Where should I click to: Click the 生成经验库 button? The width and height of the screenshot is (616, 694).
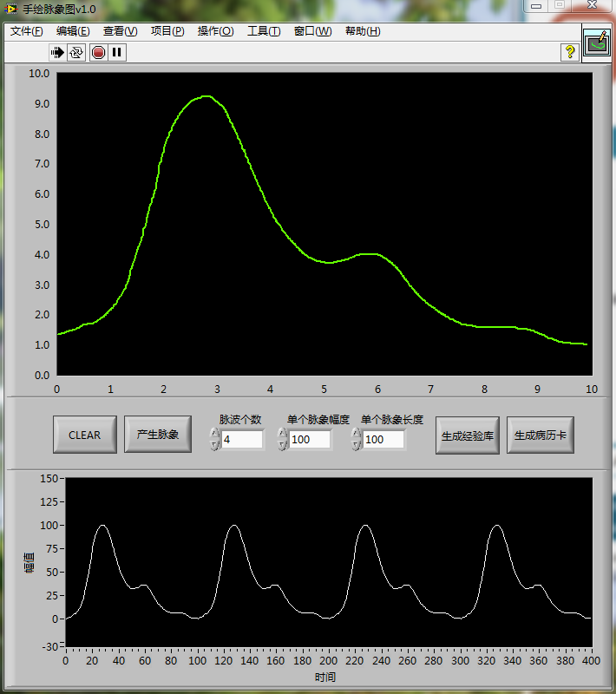(x=467, y=435)
